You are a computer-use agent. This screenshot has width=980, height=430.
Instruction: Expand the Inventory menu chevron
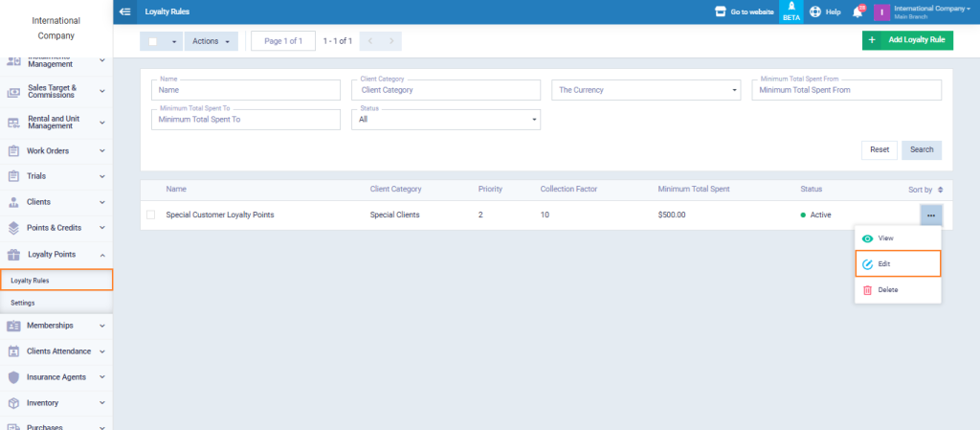(x=101, y=403)
